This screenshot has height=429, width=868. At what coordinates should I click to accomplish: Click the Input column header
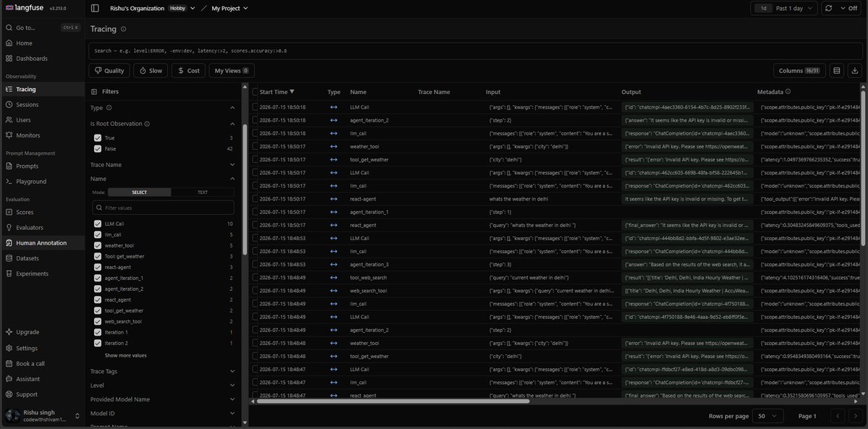(x=493, y=92)
